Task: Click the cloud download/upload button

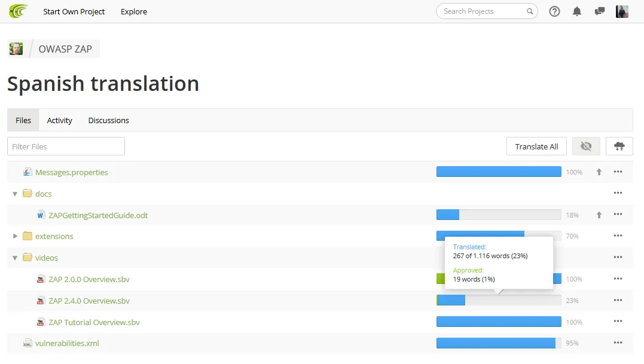Action: (619, 146)
